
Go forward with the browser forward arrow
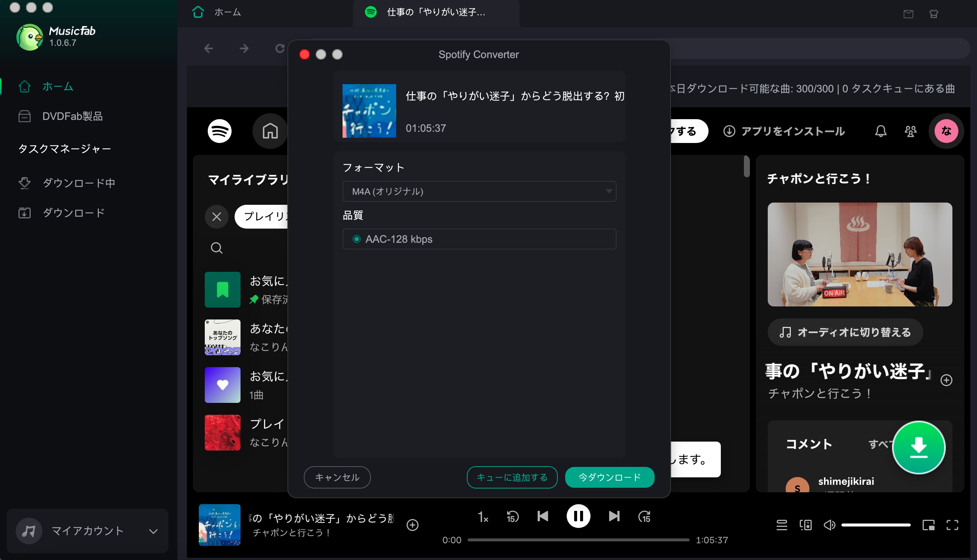244,48
